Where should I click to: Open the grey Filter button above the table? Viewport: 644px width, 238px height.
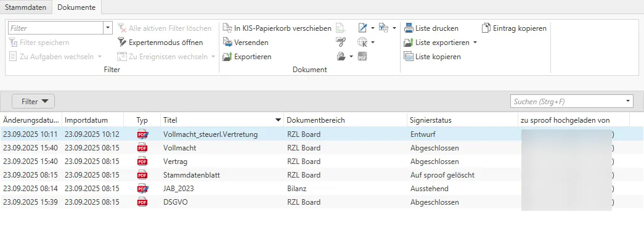(33, 101)
